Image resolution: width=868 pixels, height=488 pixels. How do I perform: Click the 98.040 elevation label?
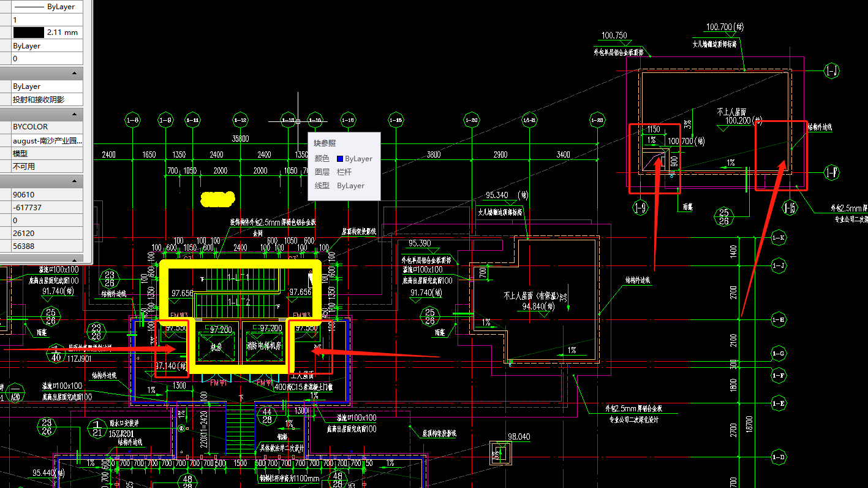click(x=519, y=437)
